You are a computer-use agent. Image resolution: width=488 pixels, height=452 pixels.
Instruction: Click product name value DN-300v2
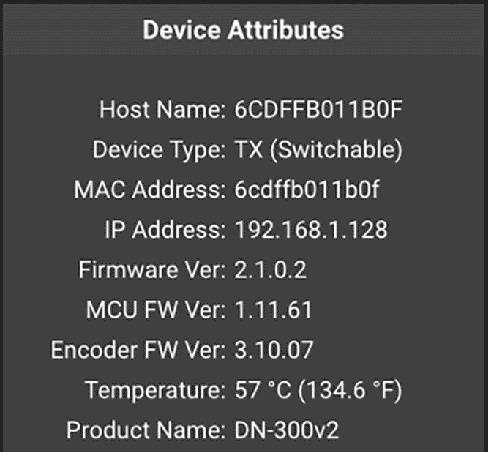286,430
